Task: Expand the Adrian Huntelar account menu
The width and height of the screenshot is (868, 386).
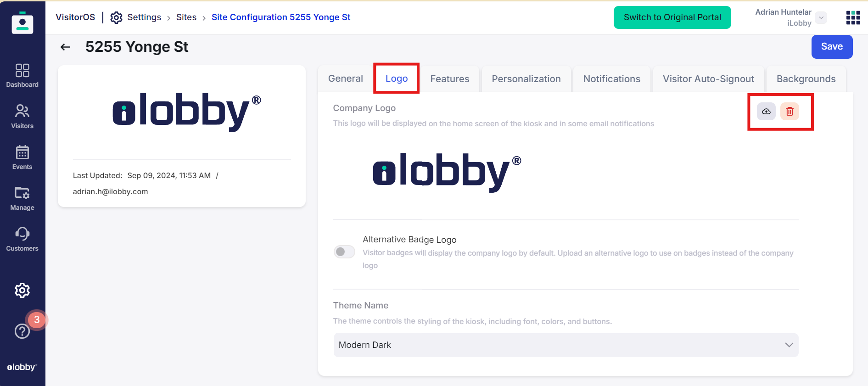Action: pyautogui.click(x=821, y=17)
